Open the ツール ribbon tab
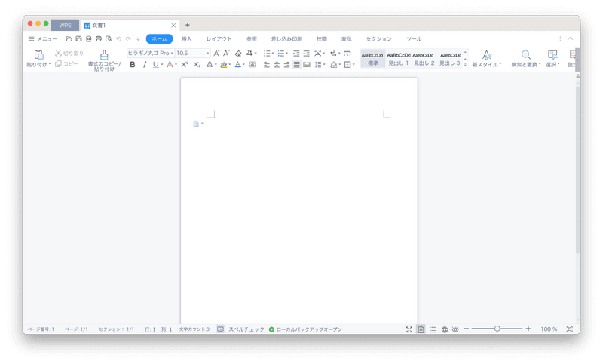Image resolution: width=603 pixels, height=364 pixels. 414,39
